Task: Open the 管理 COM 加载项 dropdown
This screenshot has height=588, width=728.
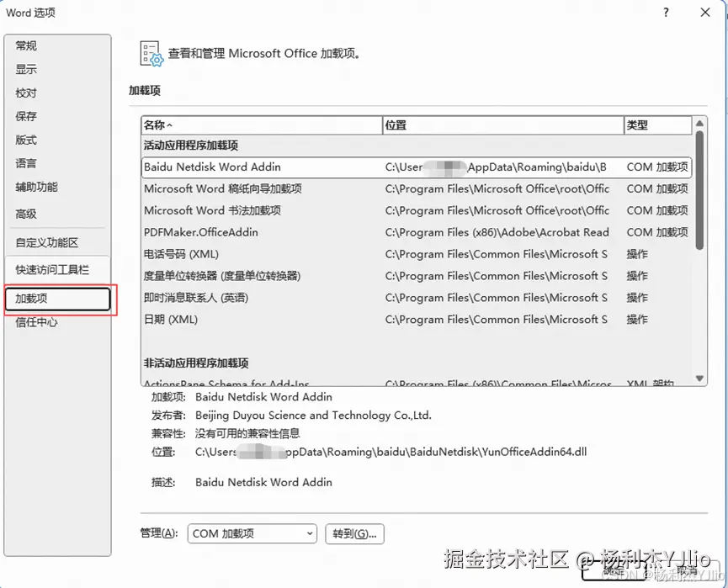Action: coord(252,533)
